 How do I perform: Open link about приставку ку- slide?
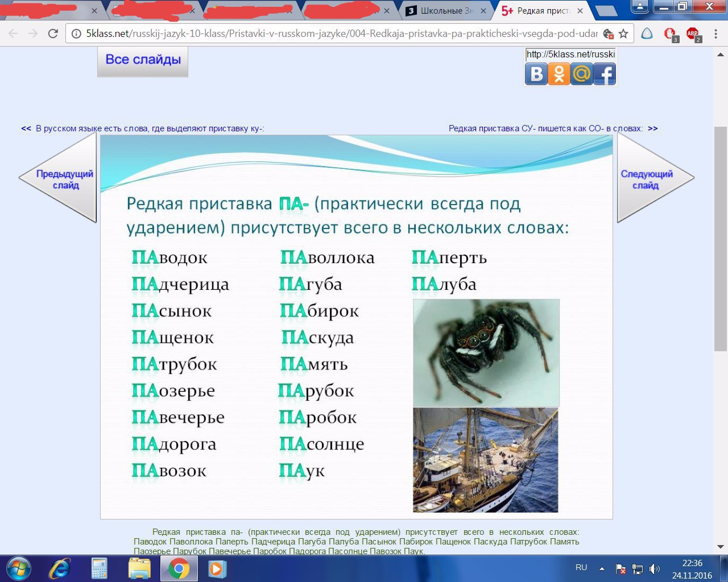pos(150,128)
